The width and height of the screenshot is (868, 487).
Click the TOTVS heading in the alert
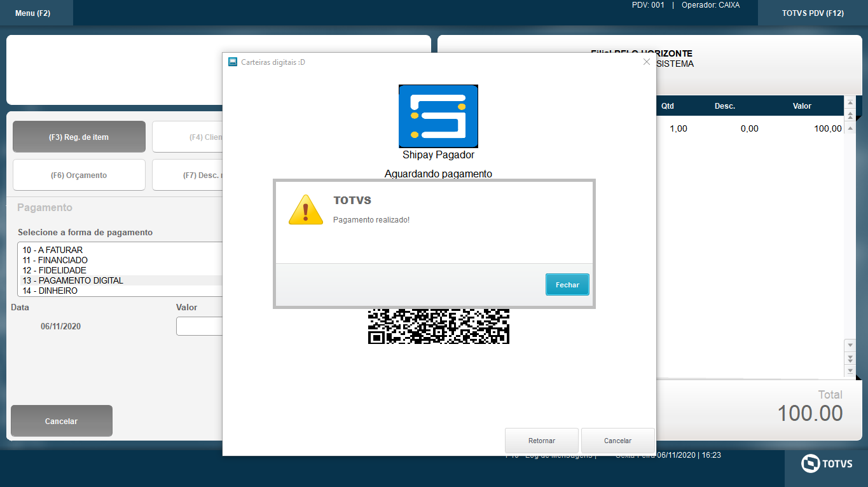coord(352,200)
